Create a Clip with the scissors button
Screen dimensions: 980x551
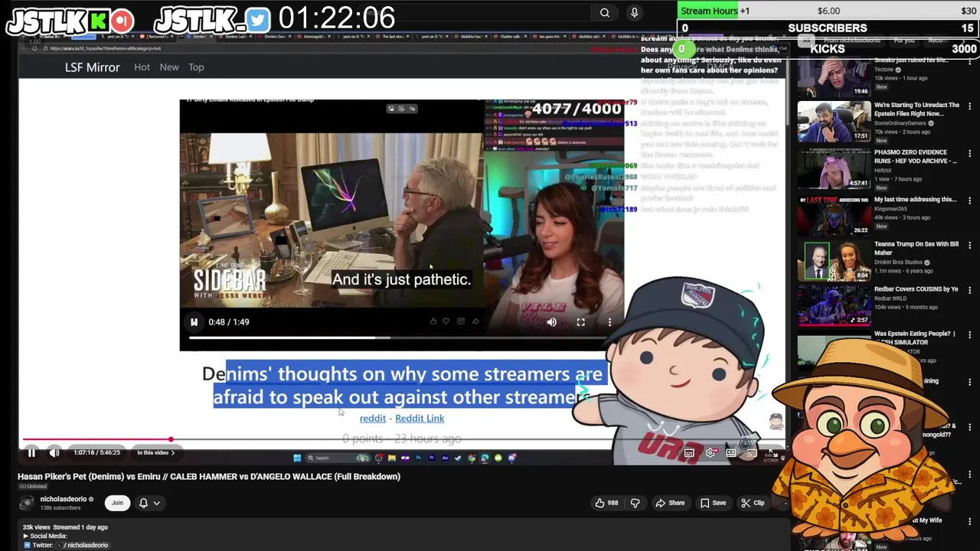coord(753,503)
